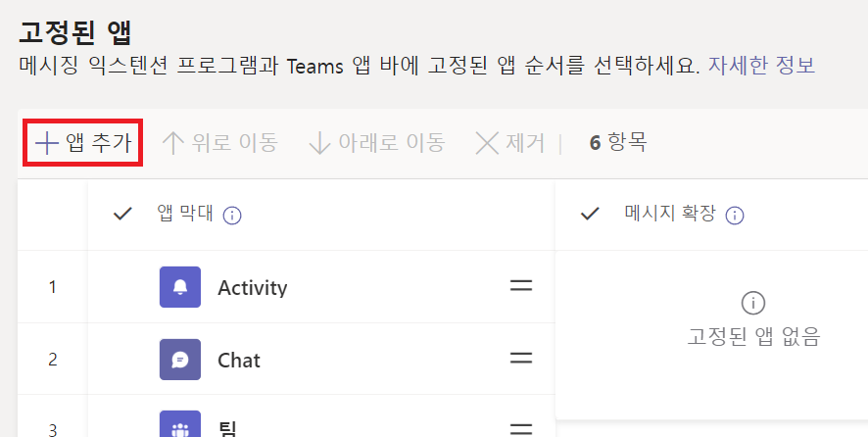Click the 앱 추가 button
This screenshot has height=437, width=868.
click(83, 143)
